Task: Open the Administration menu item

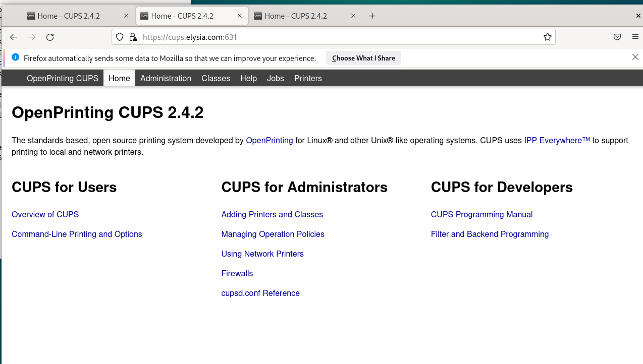Action: [x=166, y=78]
